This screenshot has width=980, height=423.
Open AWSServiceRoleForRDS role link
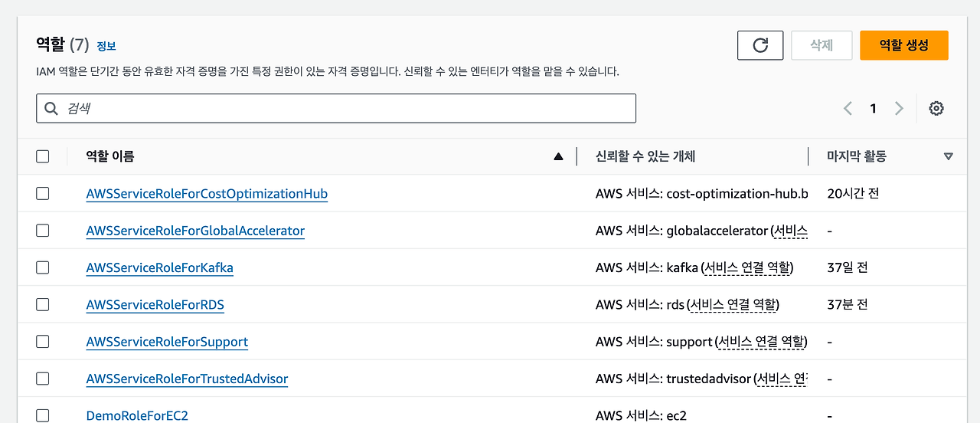pyautogui.click(x=155, y=304)
